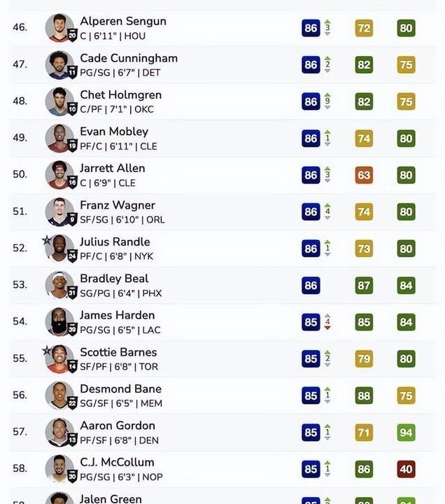Click Cade Cunningham's up-arrow rating change indicator
The image size is (445, 504).
[327, 64]
